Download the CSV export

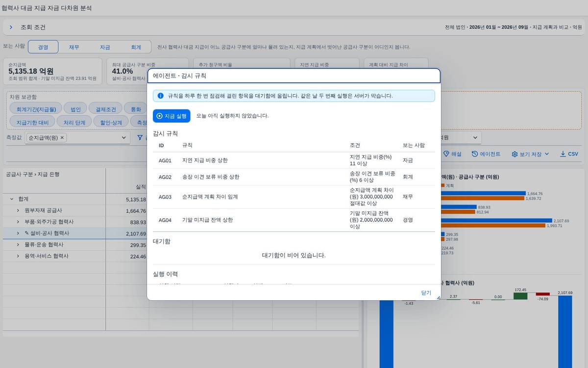(x=569, y=154)
